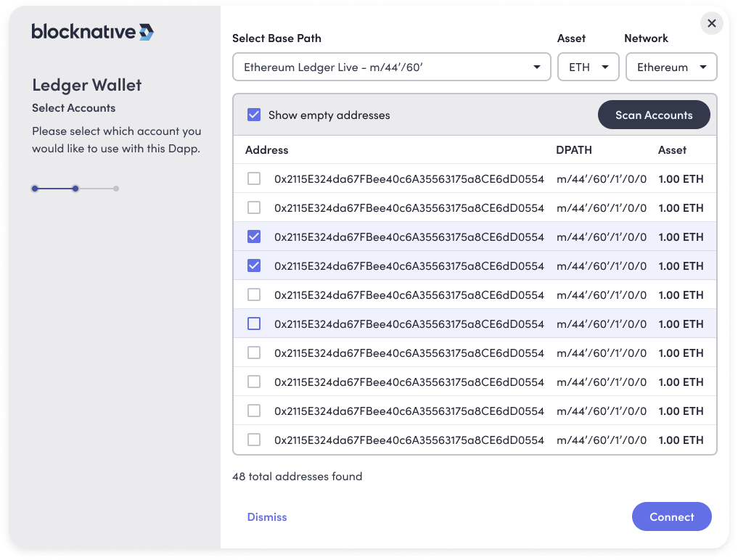
Task: Check the ninth address row's checkbox
Action: point(254,411)
